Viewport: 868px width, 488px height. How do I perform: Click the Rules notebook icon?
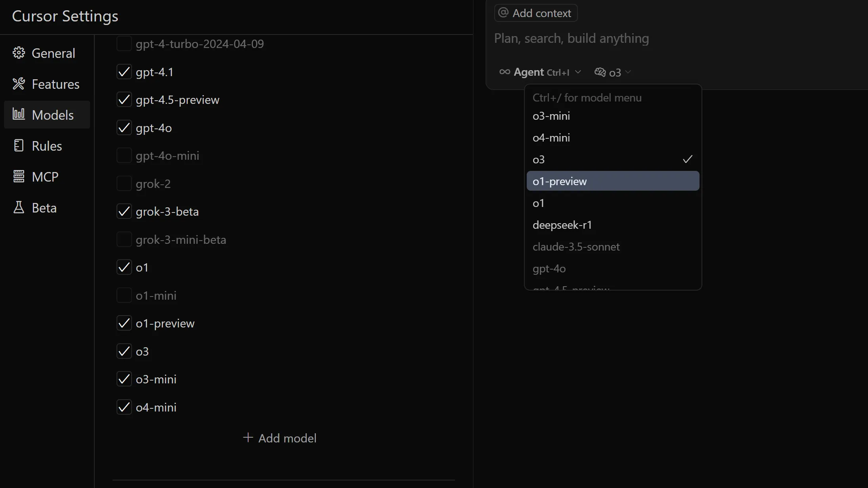click(x=19, y=145)
